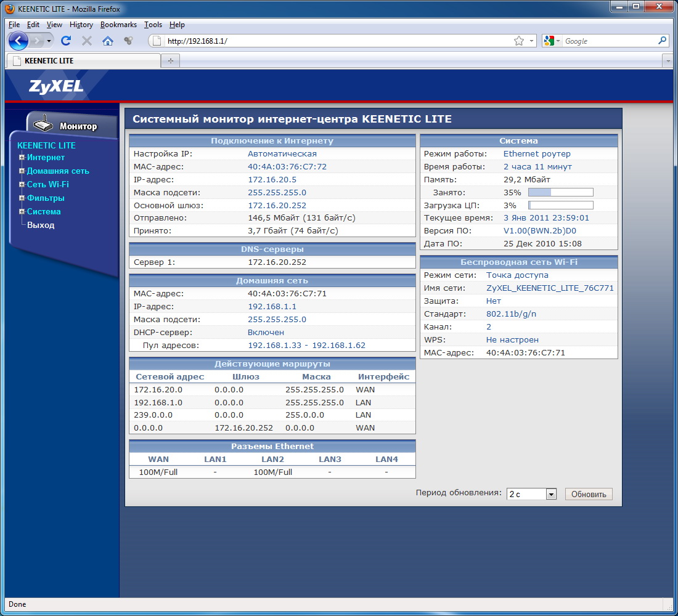Click the Firefox back navigation button

(x=18, y=41)
